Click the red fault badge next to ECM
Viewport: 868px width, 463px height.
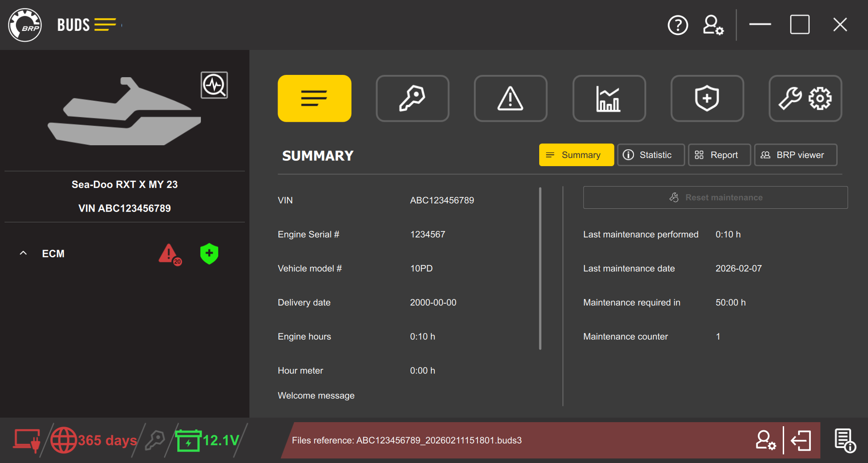click(x=169, y=254)
